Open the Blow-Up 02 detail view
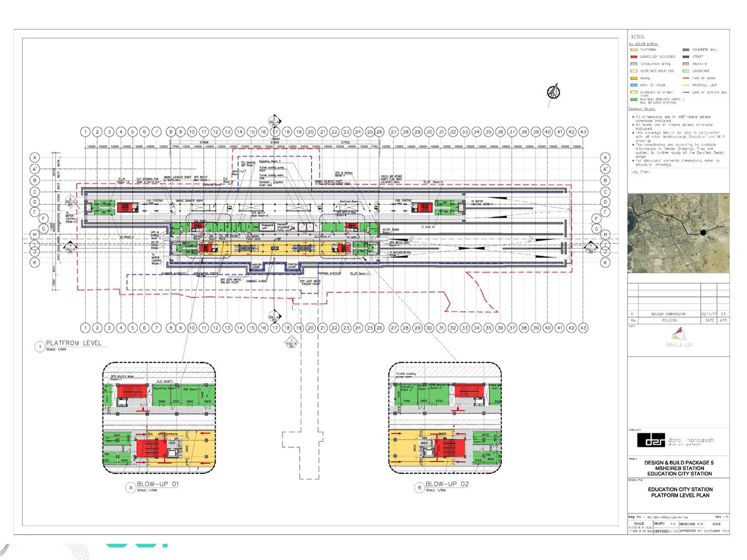This screenshot has width=747, height=560. 445,418
